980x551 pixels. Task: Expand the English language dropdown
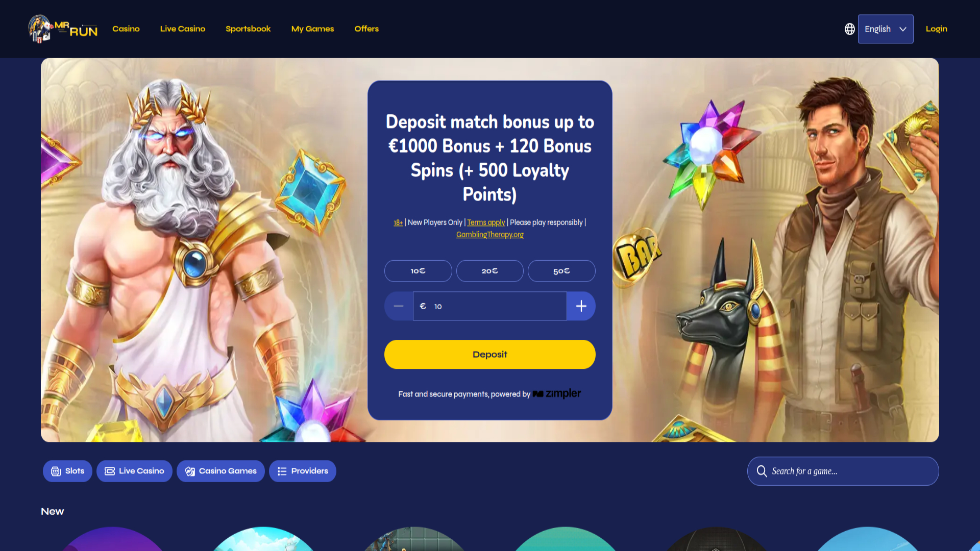pos(886,29)
